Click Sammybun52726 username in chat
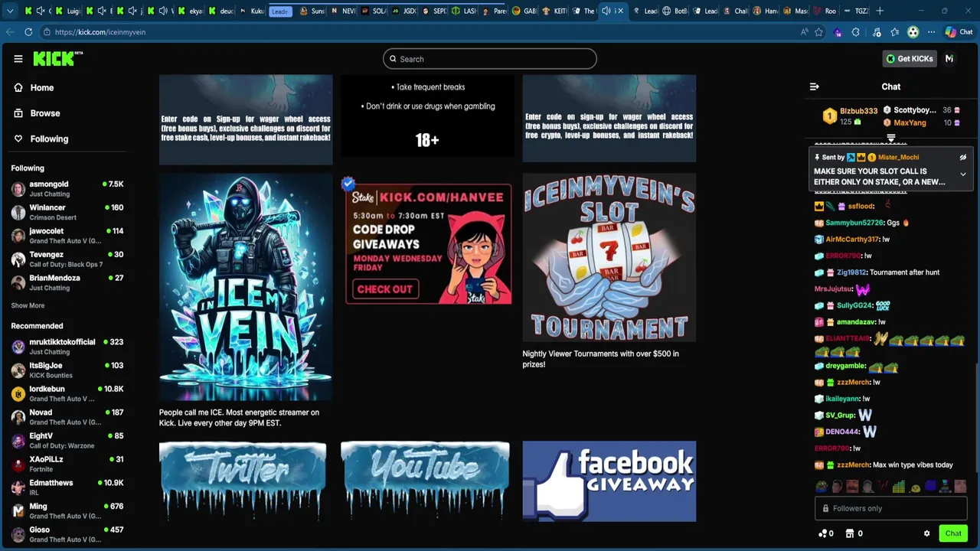 click(854, 223)
